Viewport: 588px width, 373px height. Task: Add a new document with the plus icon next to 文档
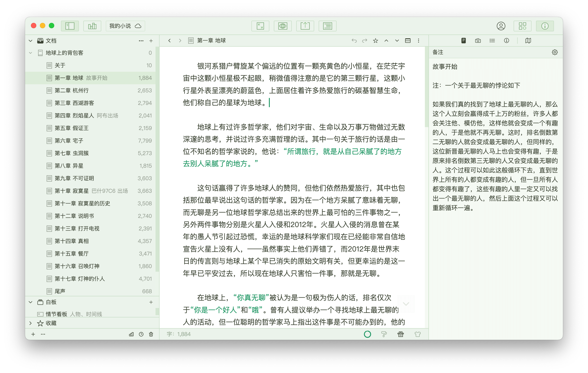151,41
